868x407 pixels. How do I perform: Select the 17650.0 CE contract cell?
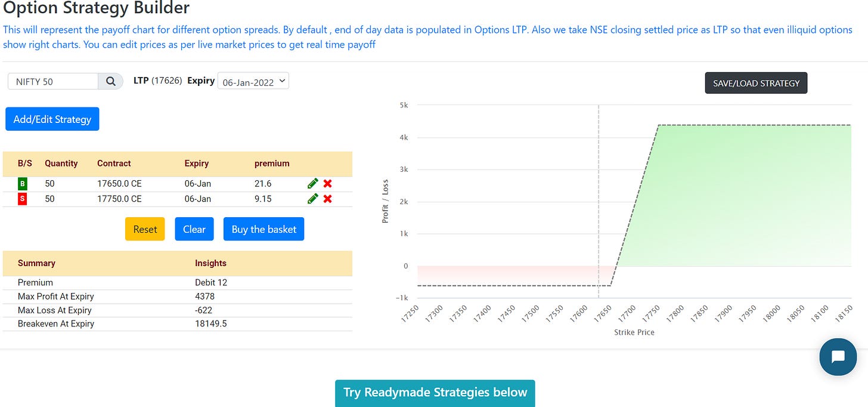point(119,184)
